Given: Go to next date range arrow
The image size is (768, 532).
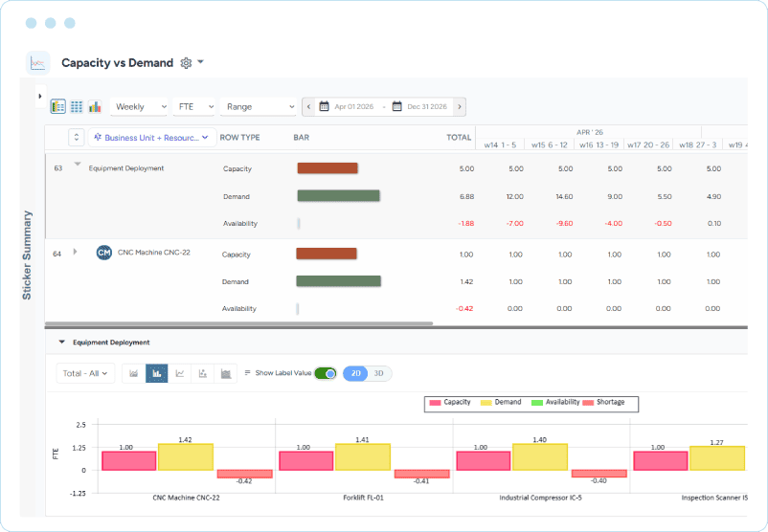Looking at the screenshot, I should coord(460,107).
